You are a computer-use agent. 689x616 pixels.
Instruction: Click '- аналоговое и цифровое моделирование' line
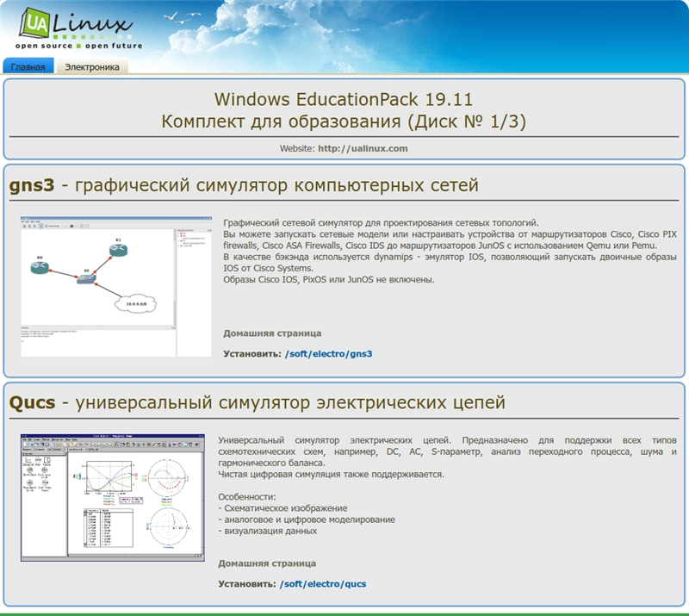(x=307, y=520)
